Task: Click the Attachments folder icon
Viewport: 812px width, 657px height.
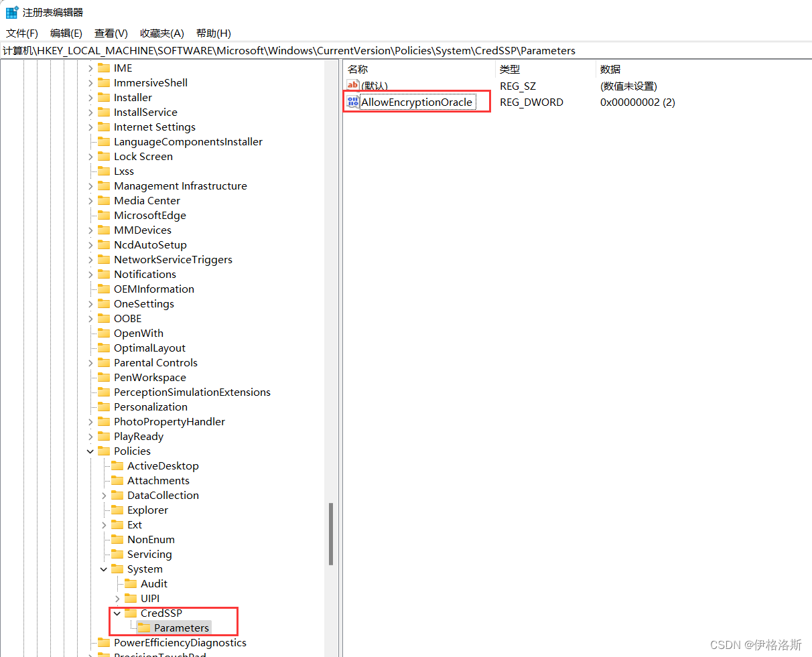Action: [x=117, y=480]
